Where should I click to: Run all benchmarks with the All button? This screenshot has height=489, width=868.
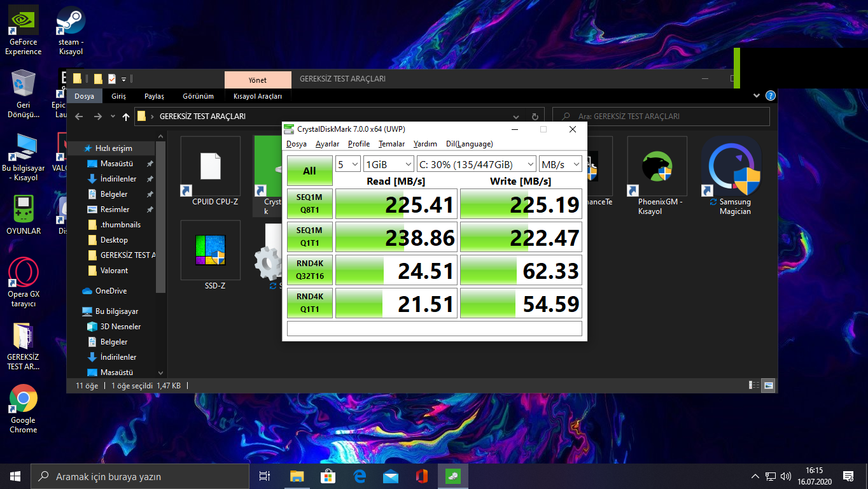tap(309, 171)
